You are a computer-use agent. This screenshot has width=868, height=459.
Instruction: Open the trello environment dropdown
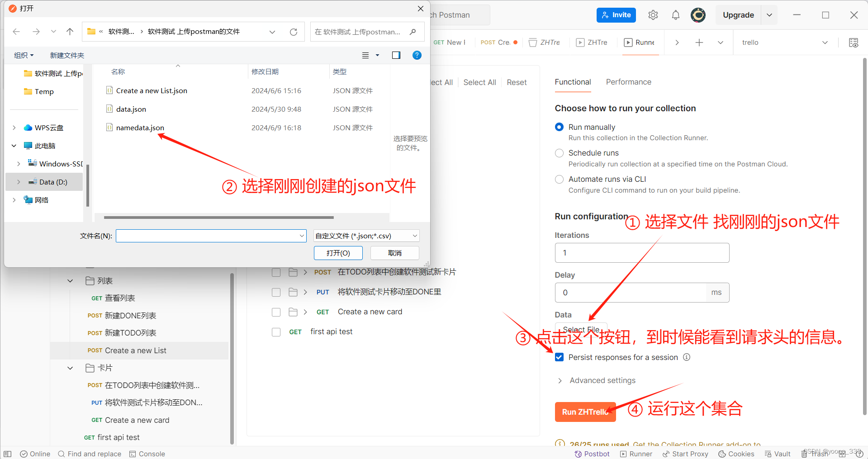click(785, 43)
